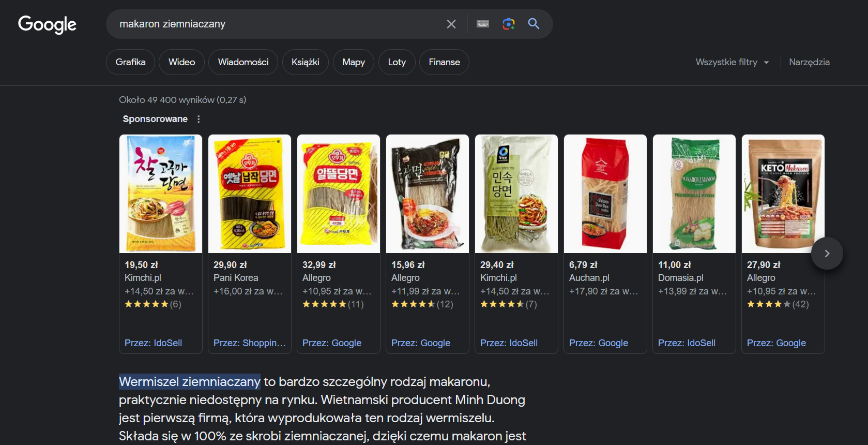Clear the search query with the X icon
Viewport: 868px width, 445px height.
point(450,24)
